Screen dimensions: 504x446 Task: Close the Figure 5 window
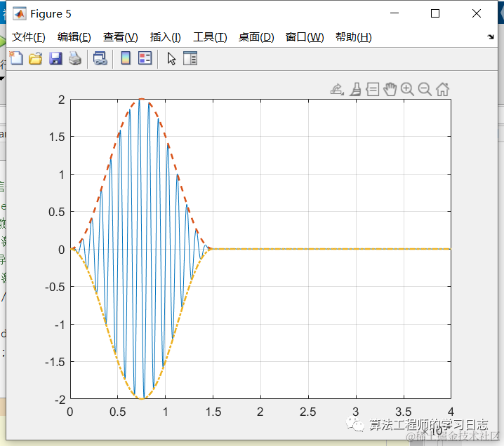(x=477, y=13)
